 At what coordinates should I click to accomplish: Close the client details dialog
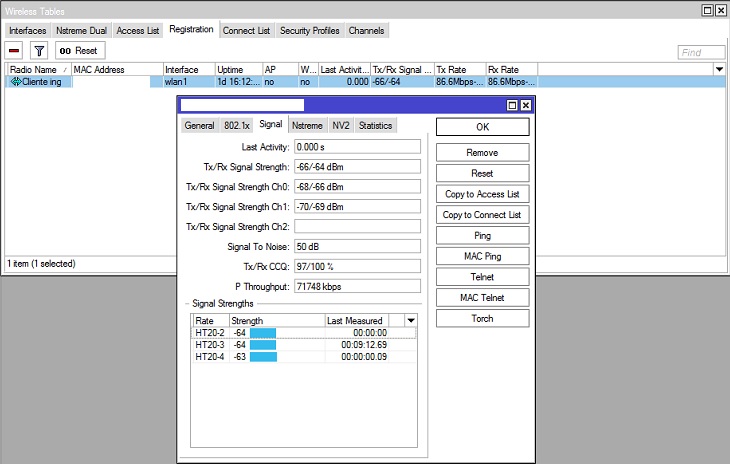(x=526, y=105)
